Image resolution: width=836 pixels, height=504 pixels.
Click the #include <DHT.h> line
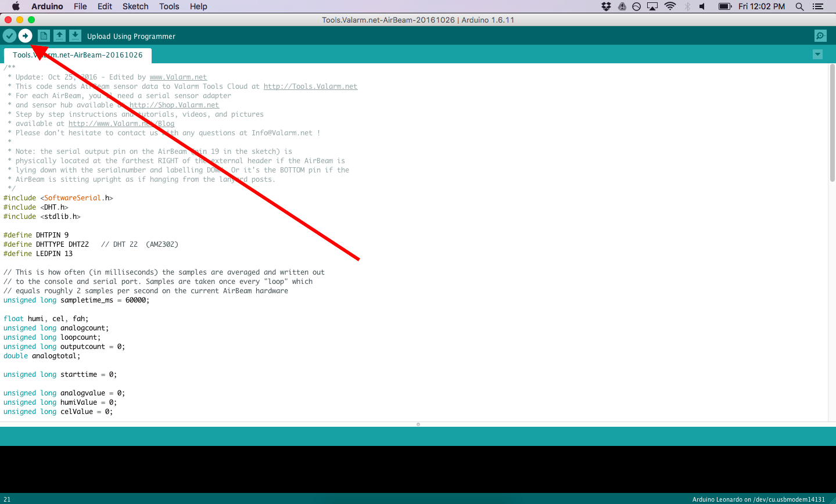[36, 207]
